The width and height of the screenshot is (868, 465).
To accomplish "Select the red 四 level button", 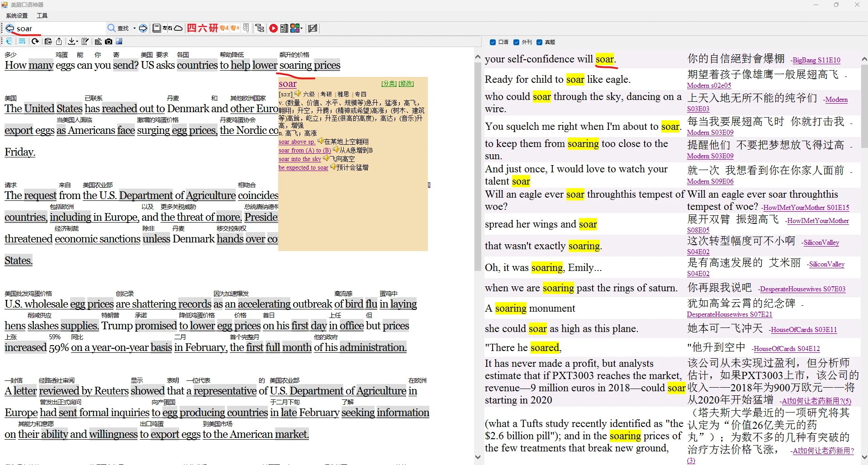I will click(x=191, y=28).
